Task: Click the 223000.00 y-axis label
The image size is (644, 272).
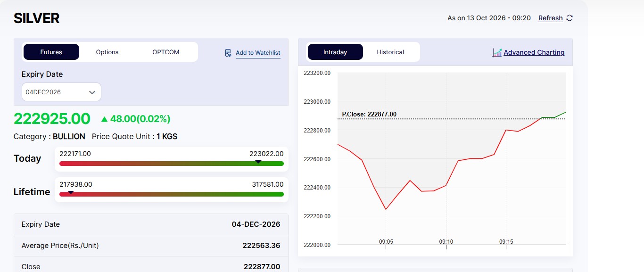Action: [317, 102]
